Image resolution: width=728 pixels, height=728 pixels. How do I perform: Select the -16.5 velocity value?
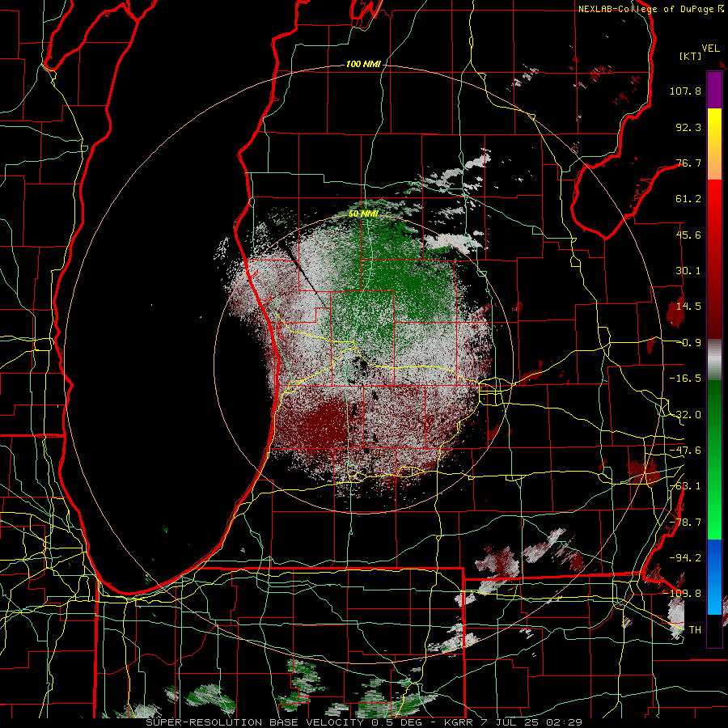pyautogui.click(x=685, y=379)
